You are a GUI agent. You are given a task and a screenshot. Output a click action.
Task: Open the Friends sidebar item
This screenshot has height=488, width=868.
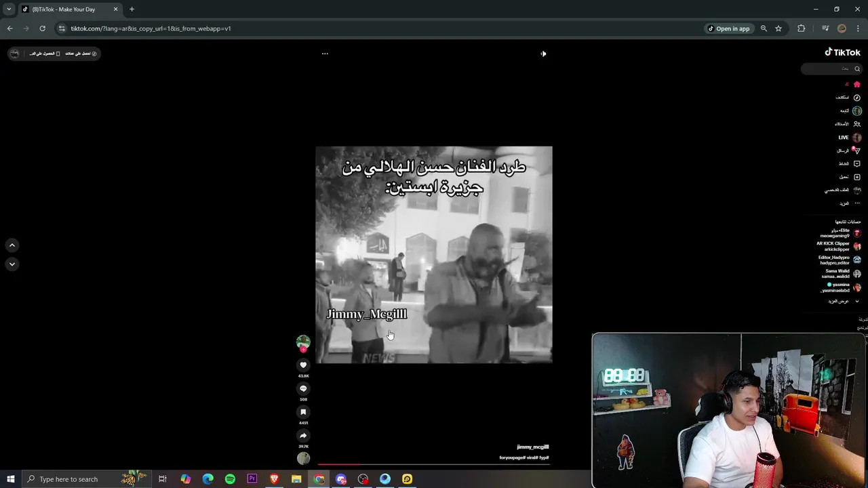click(848, 124)
